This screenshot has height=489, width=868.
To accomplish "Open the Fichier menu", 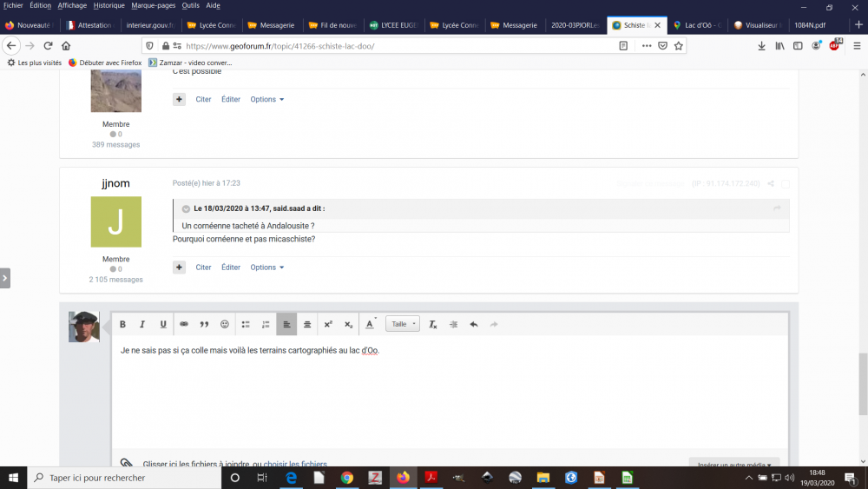I will click(13, 5).
